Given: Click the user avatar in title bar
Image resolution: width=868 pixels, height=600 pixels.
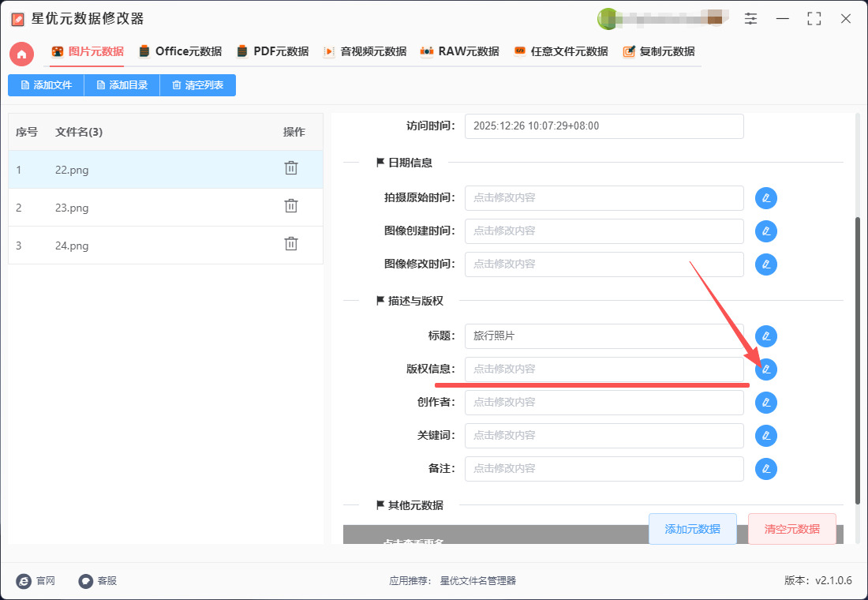Looking at the screenshot, I should coord(608,19).
